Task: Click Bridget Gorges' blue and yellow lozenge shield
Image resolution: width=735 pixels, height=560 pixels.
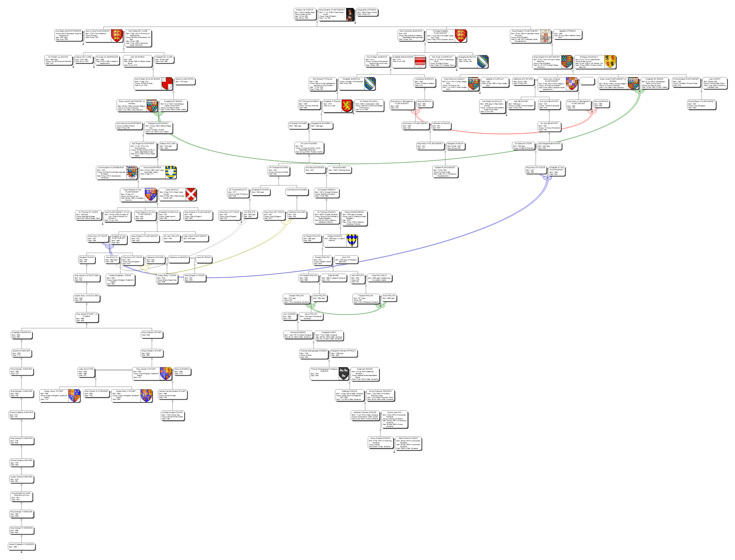Action: (352, 241)
